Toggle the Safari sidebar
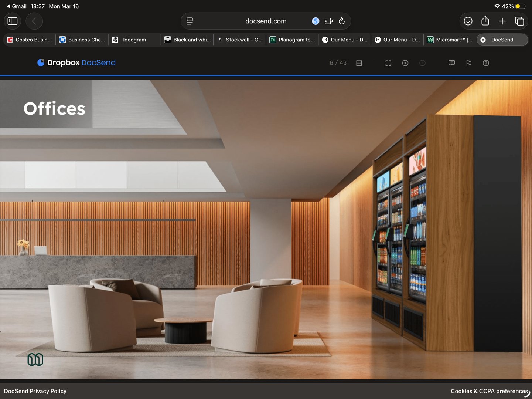 pos(13,21)
